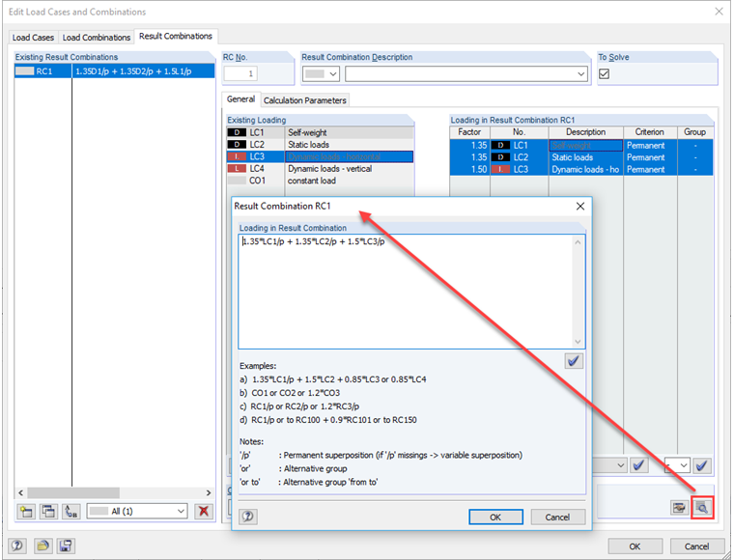Click the renumber combination icon

(x=71, y=512)
